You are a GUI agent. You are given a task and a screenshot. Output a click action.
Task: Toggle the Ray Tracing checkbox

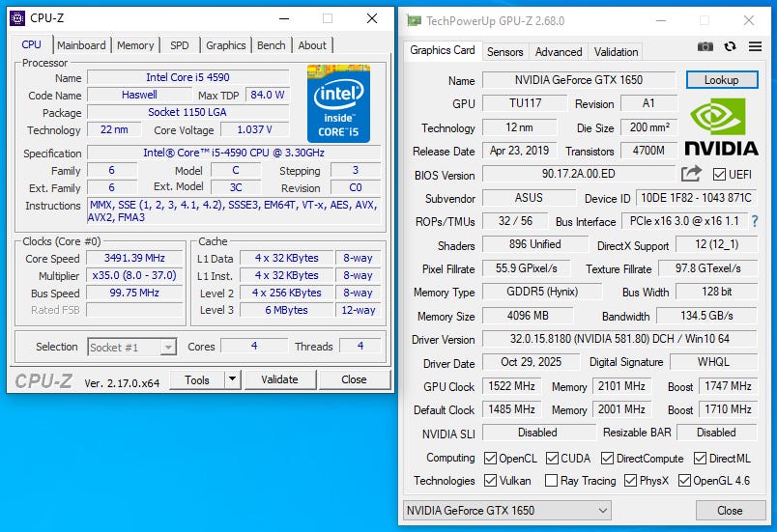551,481
